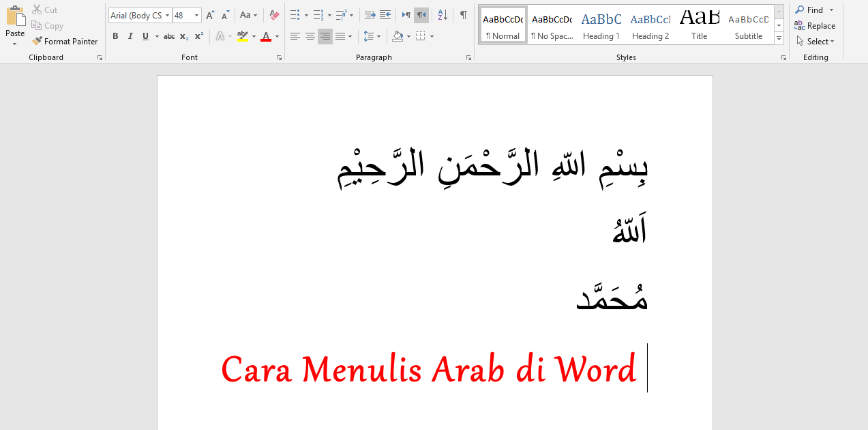Open the Select dropdown

pos(815,42)
